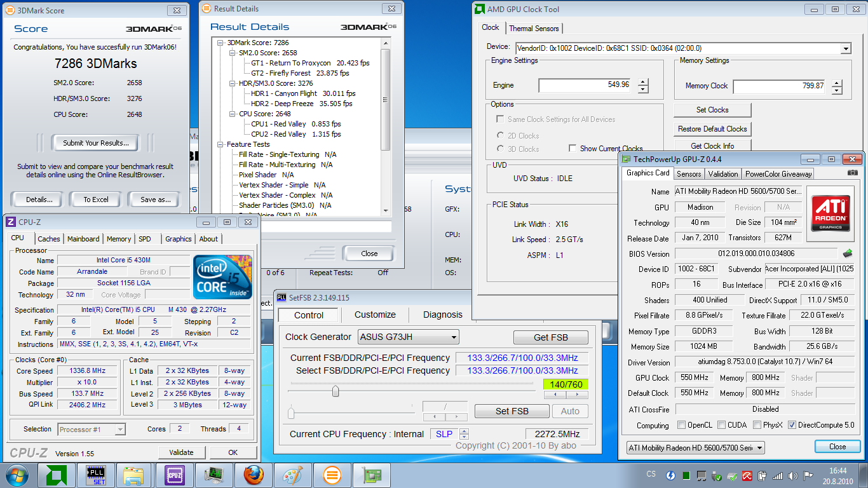Tick the OpenCL checkbox in GPU-Z

(x=681, y=425)
